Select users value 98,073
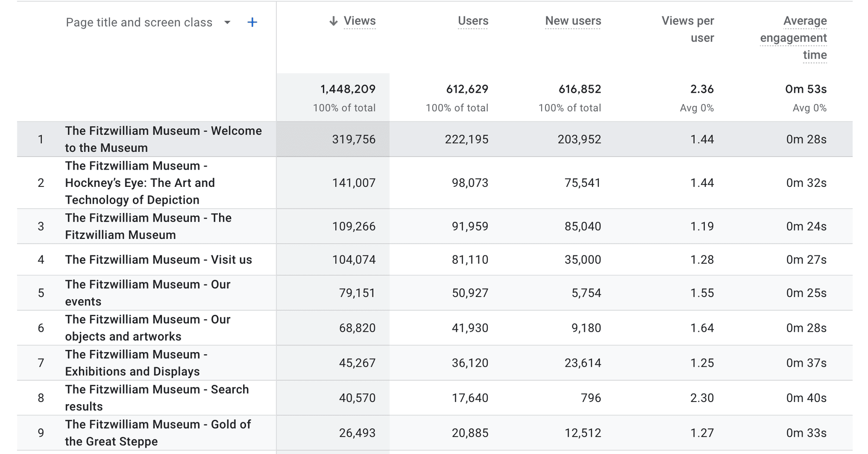 pyautogui.click(x=470, y=183)
